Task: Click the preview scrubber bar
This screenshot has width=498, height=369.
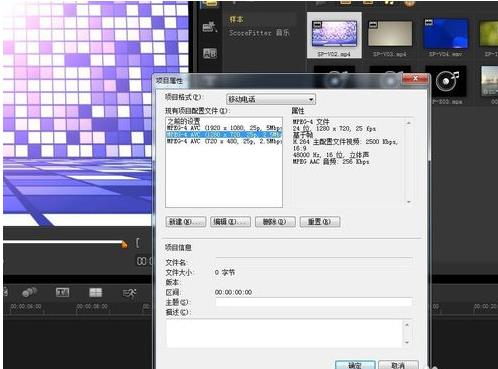Action: (63, 241)
